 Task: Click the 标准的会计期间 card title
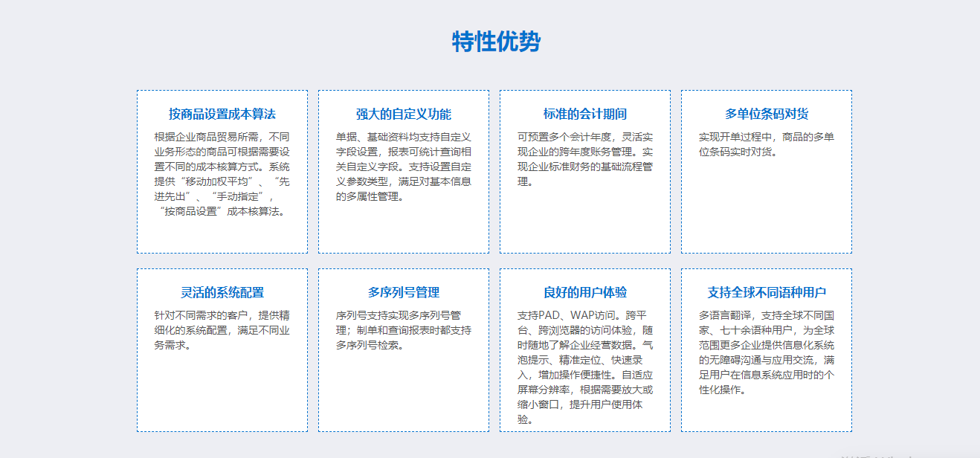tap(584, 114)
